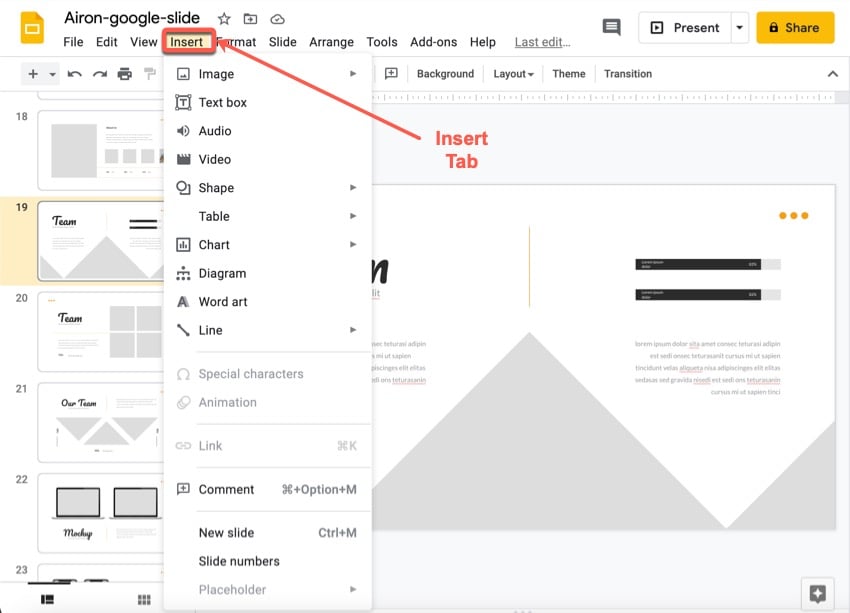Viewport: 850px width, 613px height.
Task: Open the comment history icon
Action: tap(611, 28)
